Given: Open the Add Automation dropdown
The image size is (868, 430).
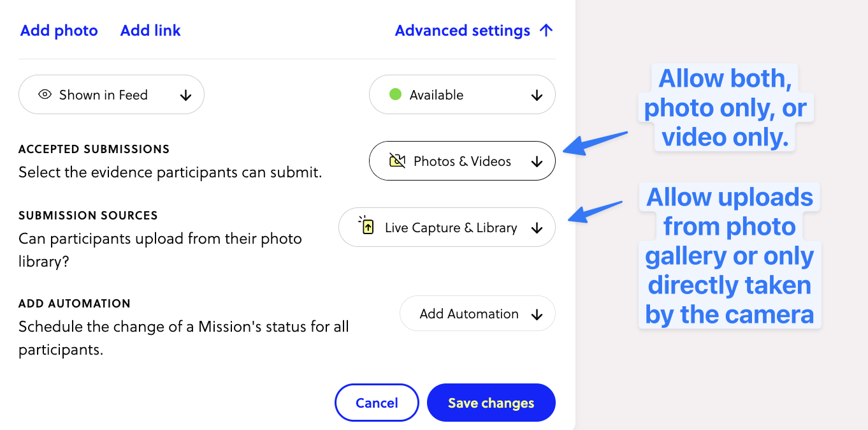Looking at the screenshot, I should [477, 313].
